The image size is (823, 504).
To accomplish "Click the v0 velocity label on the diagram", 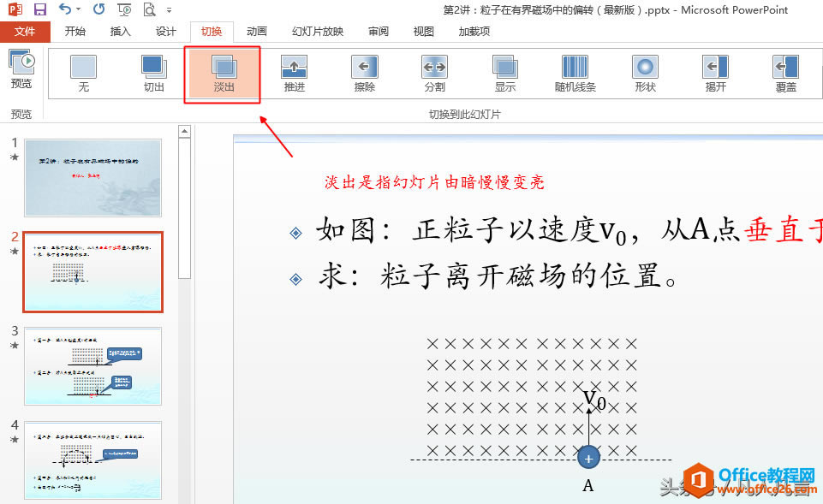I will 594,400.
